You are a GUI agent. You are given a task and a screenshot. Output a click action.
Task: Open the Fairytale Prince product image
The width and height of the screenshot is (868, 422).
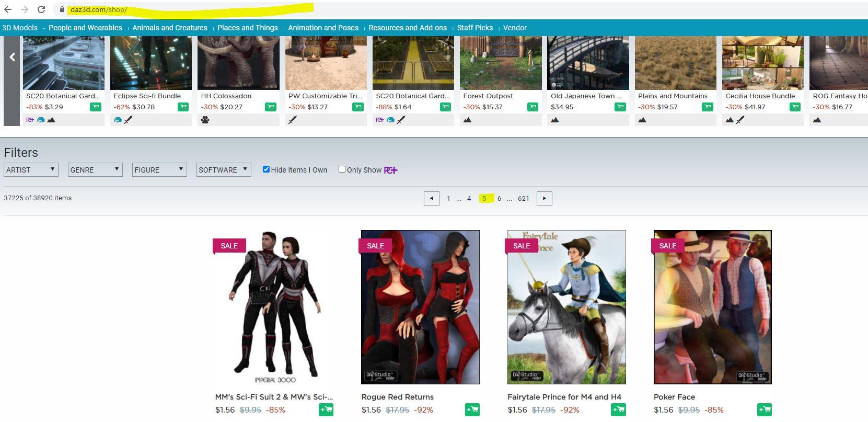tap(566, 307)
